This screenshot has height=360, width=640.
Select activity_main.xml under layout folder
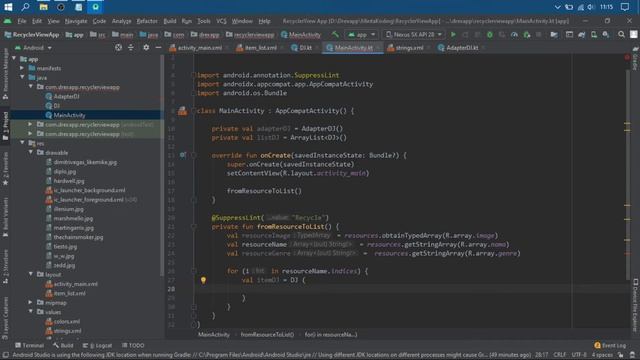pyautogui.click(x=76, y=284)
